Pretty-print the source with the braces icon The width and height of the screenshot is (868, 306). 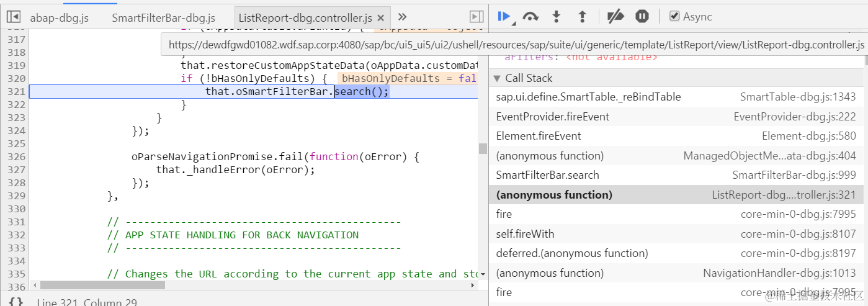point(17,302)
